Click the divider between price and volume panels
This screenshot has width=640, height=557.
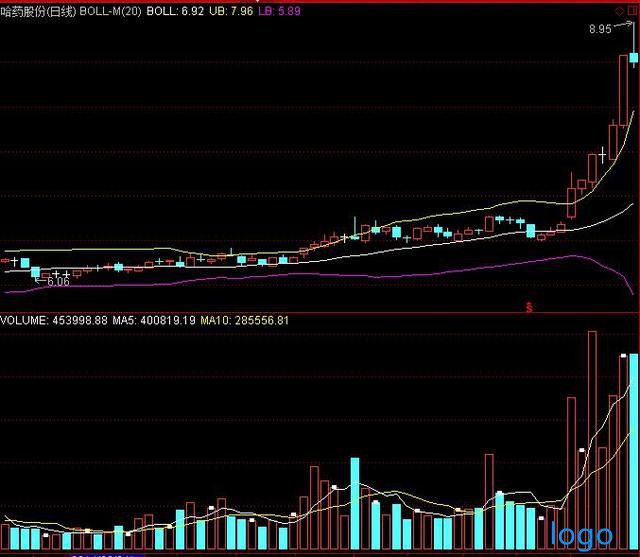tap(320, 312)
